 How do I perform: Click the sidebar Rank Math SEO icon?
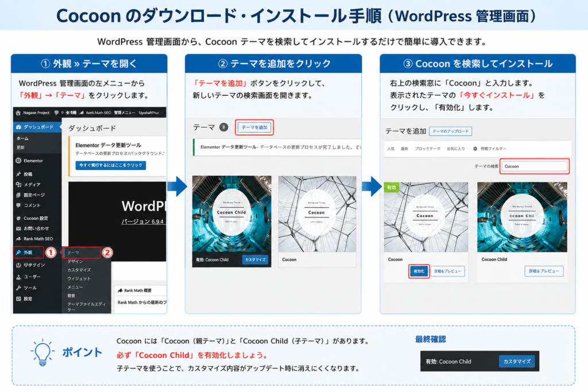pyautogui.click(x=18, y=239)
